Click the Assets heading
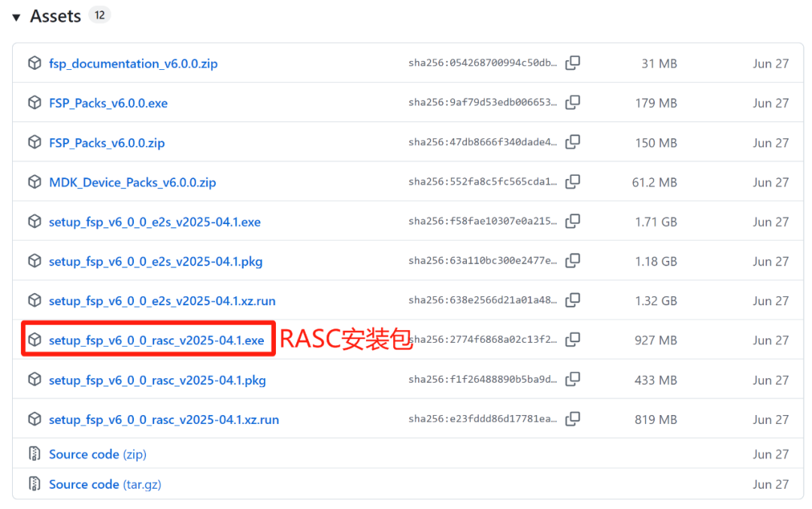 56,16
